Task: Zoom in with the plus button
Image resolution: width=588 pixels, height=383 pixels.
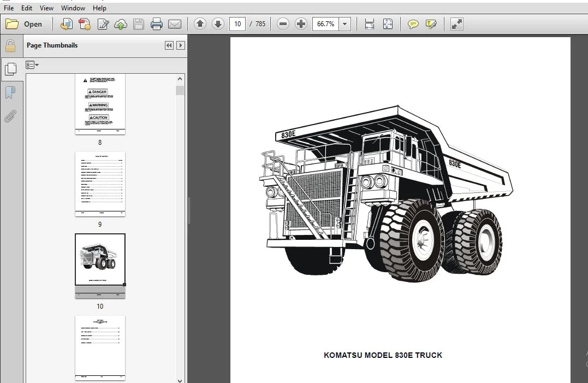Action: 301,24
